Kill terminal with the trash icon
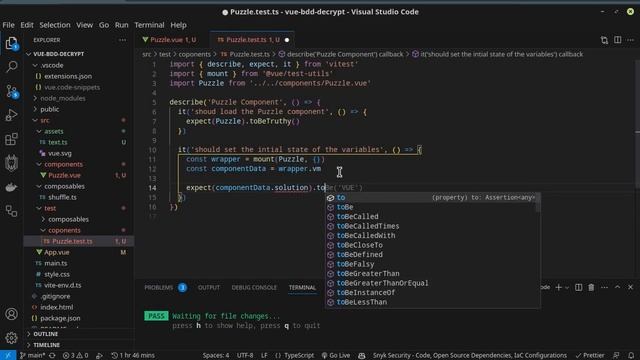640x360 pixels. (591, 287)
